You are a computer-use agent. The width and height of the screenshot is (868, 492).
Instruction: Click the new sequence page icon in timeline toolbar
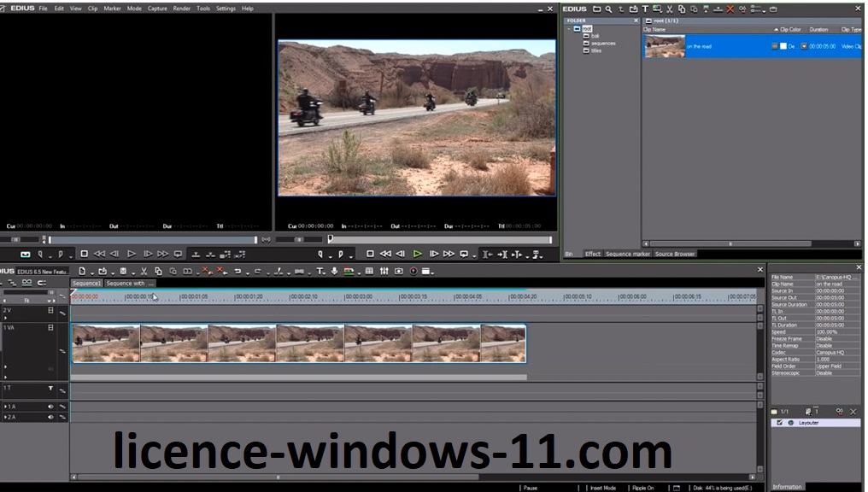click(82, 272)
